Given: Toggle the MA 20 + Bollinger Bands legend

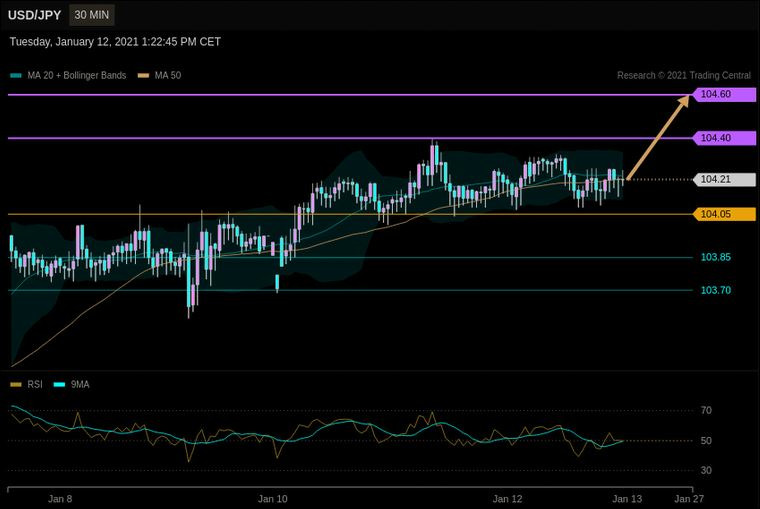Looking at the screenshot, I should pos(68,76).
